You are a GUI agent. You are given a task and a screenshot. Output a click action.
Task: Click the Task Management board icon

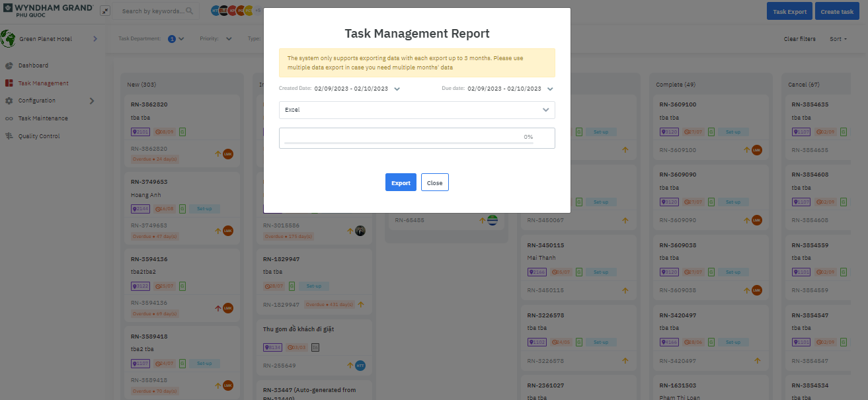click(9, 83)
